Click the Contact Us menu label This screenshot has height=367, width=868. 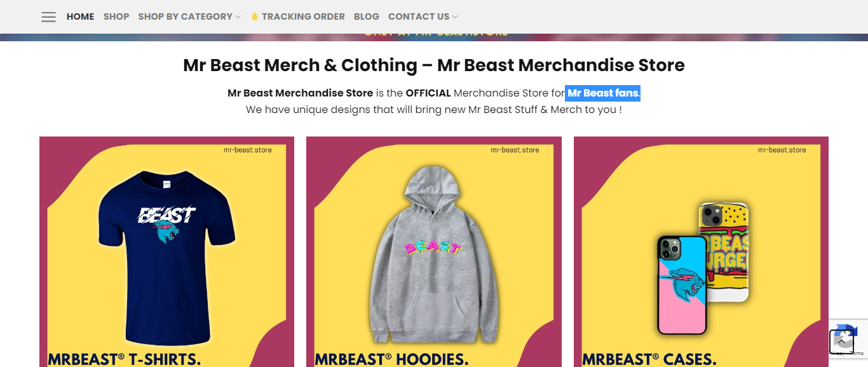pos(419,17)
